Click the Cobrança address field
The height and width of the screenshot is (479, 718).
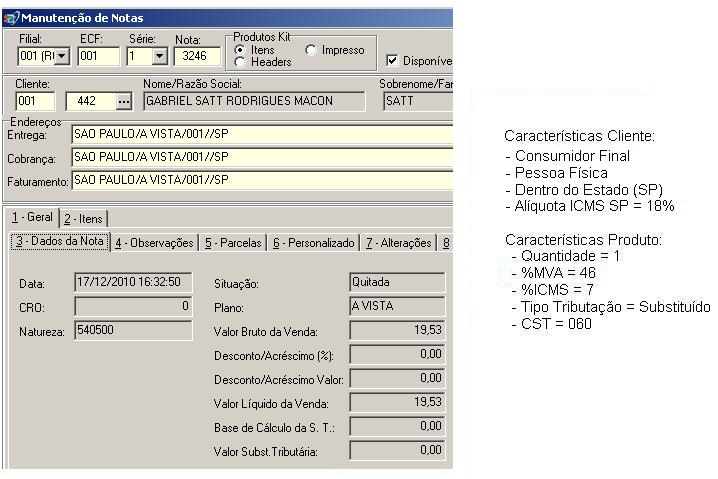tap(262, 157)
